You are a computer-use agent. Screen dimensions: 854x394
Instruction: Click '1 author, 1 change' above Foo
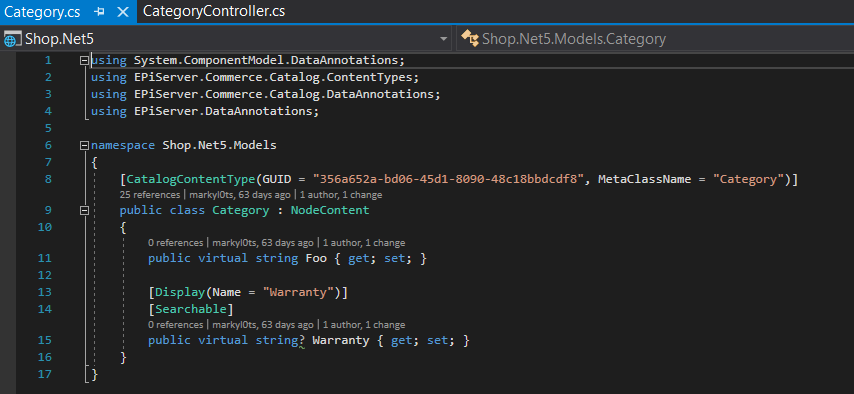(364, 243)
